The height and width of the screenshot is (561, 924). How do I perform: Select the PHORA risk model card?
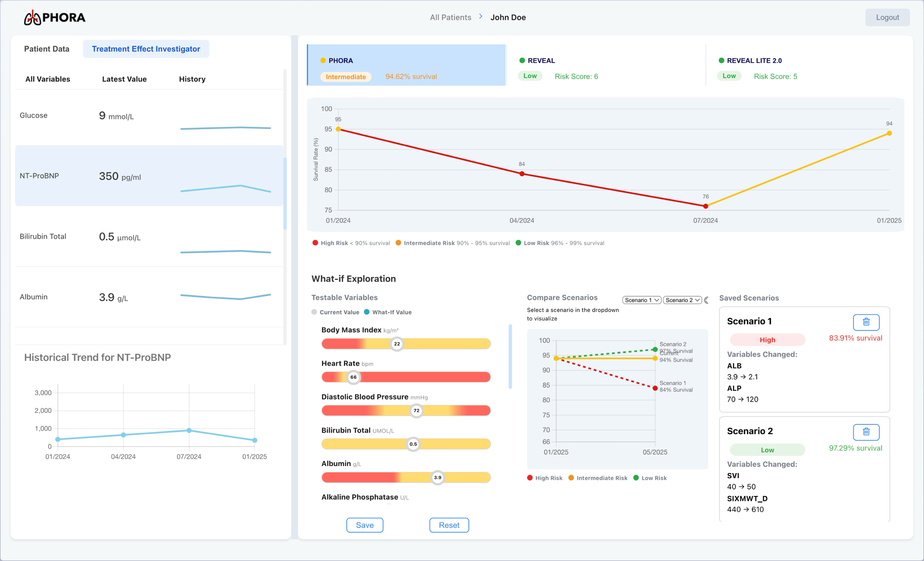tap(407, 65)
